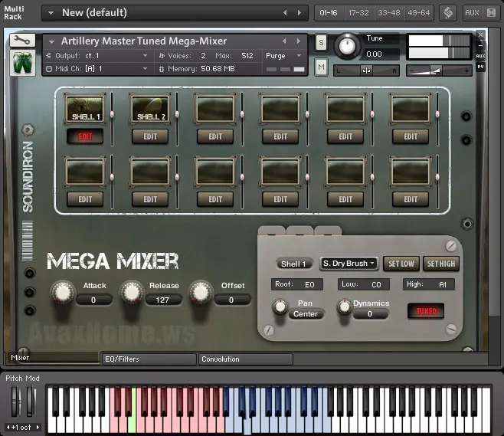Click the Release knob

pos(132,292)
